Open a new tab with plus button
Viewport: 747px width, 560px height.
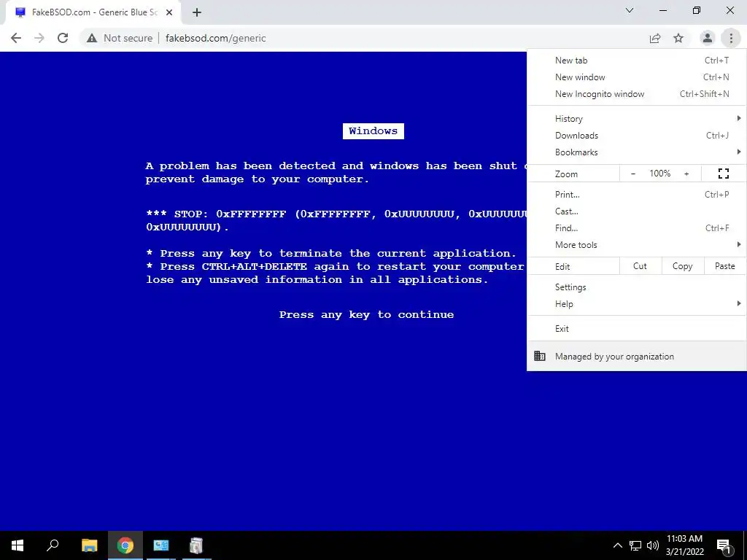pyautogui.click(x=197, y=12)
